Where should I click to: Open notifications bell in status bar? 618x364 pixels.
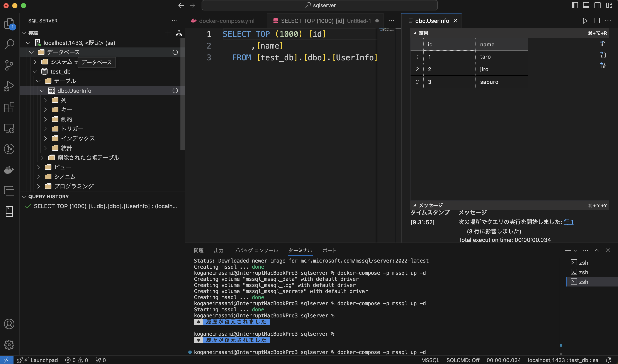[x=608, y=360]
